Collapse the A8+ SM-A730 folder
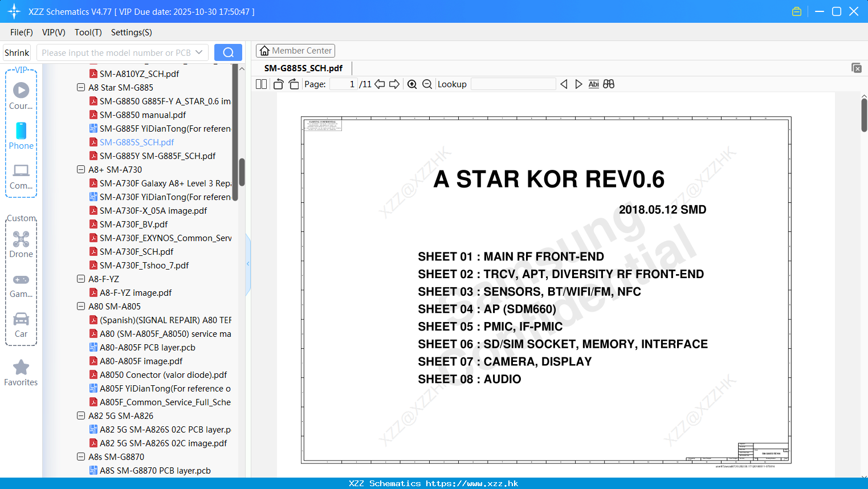 click(x=81, y=170)
